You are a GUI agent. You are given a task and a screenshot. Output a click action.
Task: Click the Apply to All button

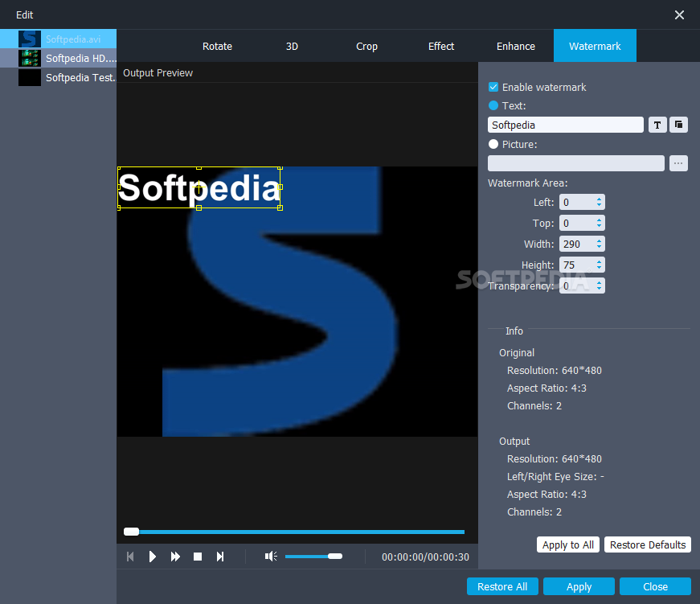click(x=568, y=544)
